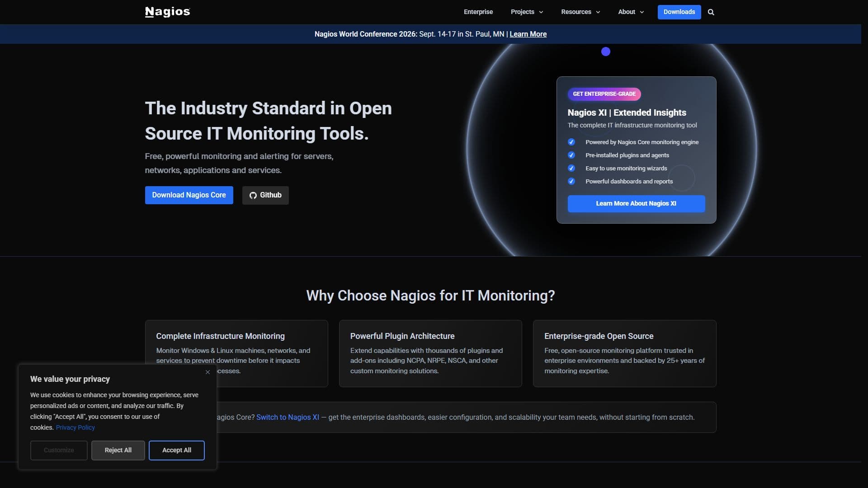Click the GET ENTERPRISE-GRADE badge

click(x=604, y=94)
